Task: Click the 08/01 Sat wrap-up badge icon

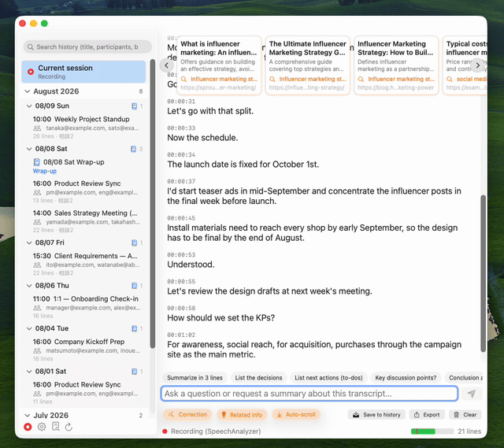Action: [x=135, y=372]
